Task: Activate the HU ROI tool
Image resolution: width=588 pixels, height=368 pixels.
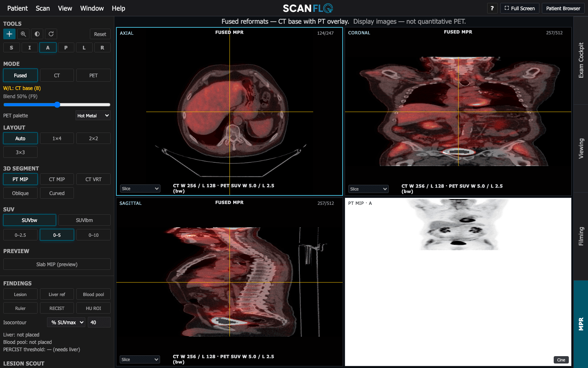Action: point(94,308)
